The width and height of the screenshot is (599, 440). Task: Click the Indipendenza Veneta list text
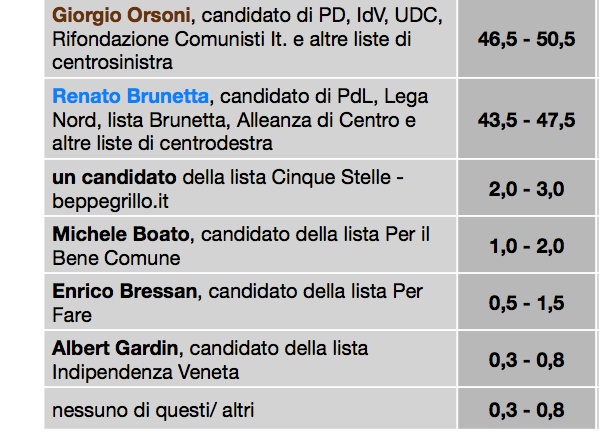click(x=146, y=372)
